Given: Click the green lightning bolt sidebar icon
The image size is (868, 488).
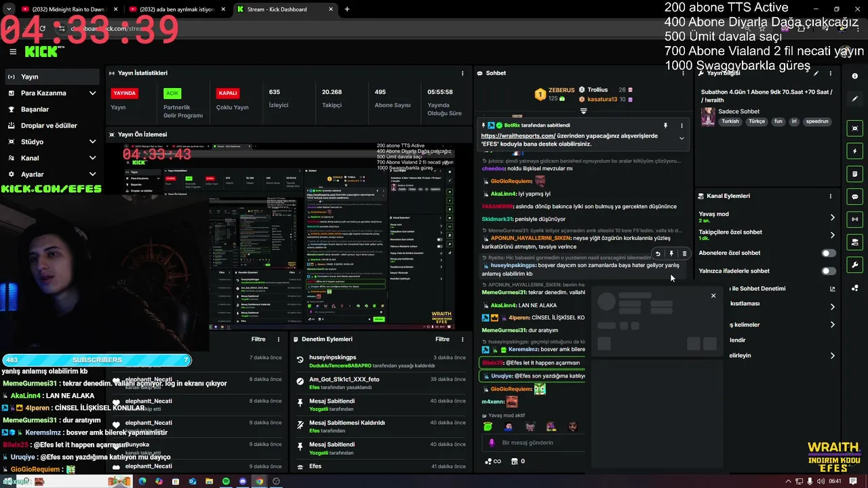Looking at the screenshot, I should point(855,151).
